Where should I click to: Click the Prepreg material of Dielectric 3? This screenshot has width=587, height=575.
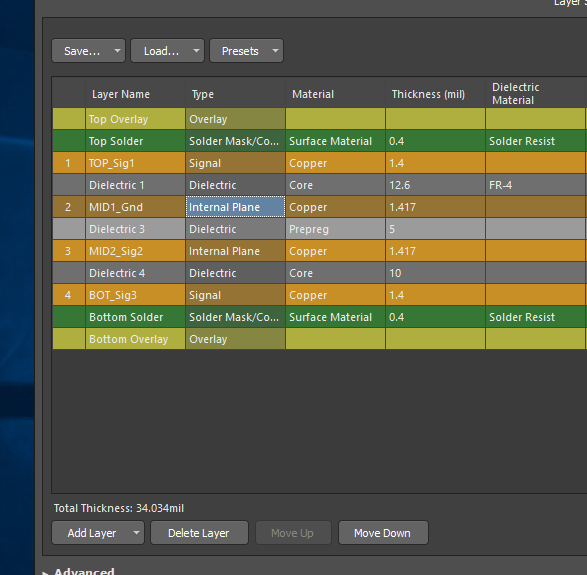click(335, 229)
